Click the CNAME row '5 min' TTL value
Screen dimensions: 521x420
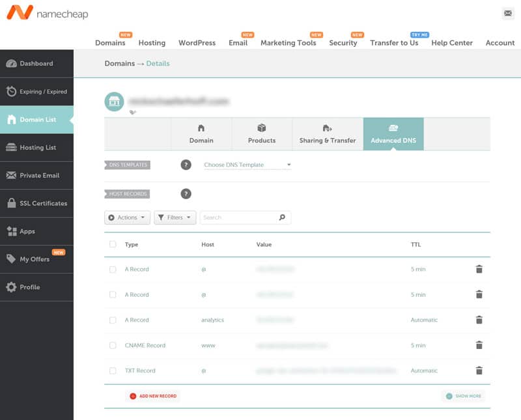418,345
